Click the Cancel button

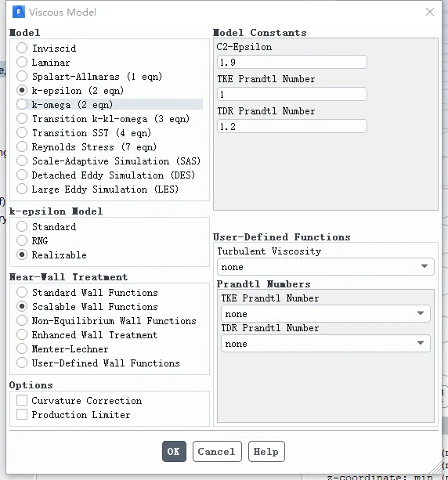point(217,451)
